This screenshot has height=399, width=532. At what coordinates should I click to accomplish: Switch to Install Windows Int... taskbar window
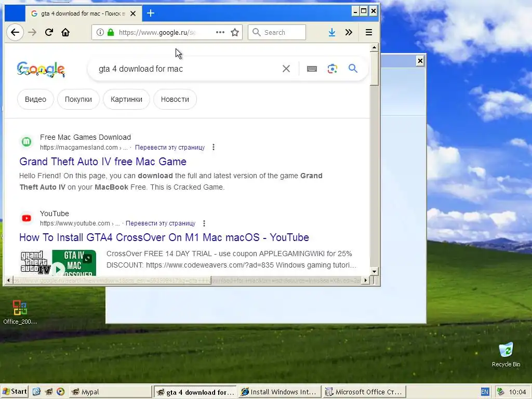[280, 392]
